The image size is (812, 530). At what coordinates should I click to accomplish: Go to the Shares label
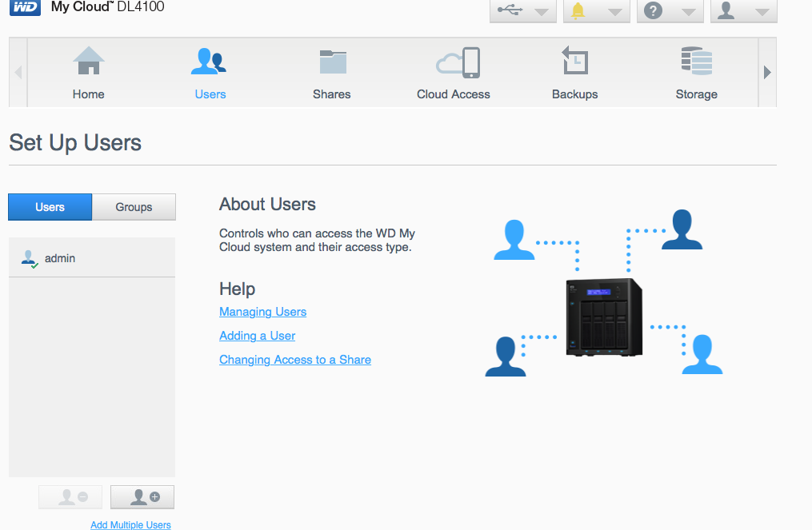click(x=332, y=94)
